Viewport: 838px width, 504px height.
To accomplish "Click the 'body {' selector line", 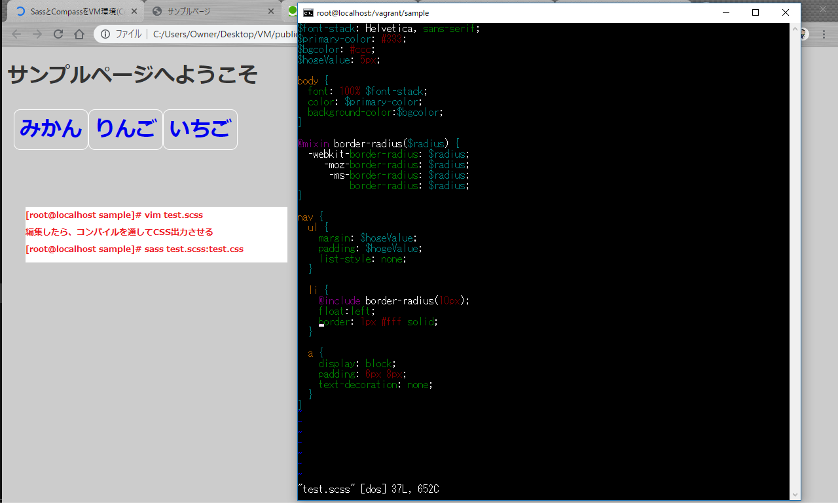I will (x=313, y=81).
